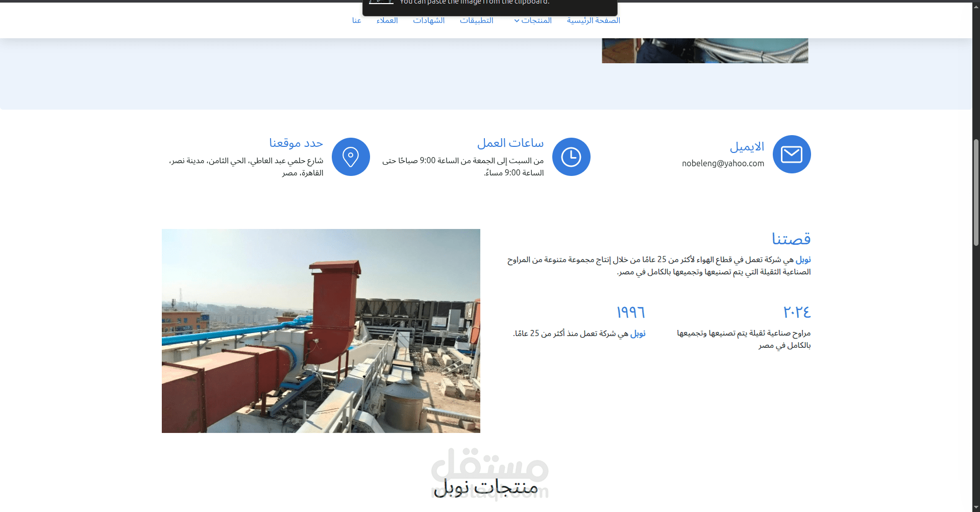Image resolution: width=980 pixels, height=512 pixels.
Task: Click the cropped photo in the blue banner
Action: (x=705, y=50)
